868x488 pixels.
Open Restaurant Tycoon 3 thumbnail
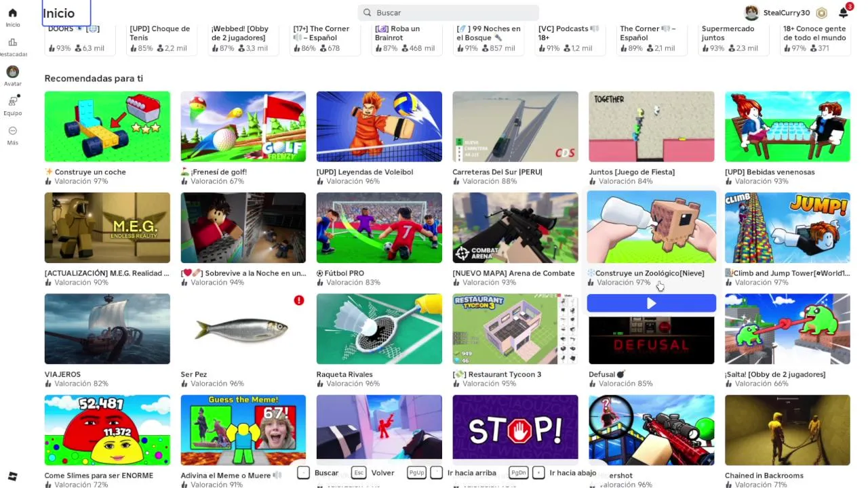coord(515,329)
